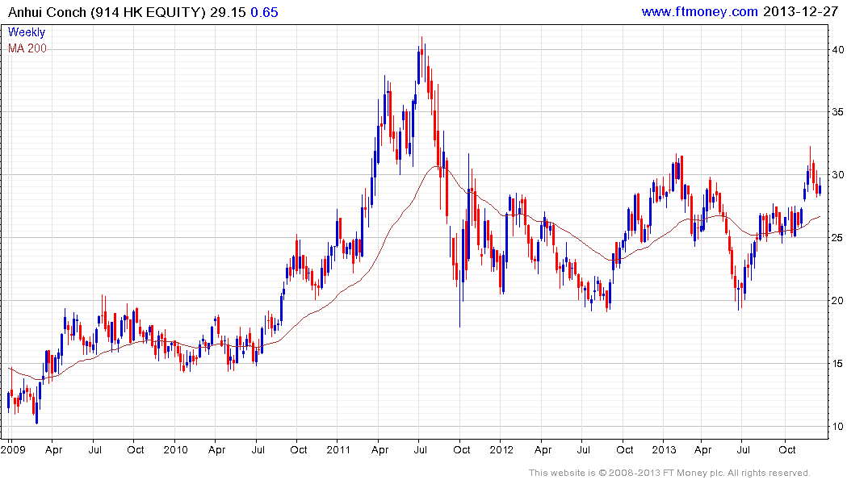Image resolution: width=868 pixels, height=484 pixels.
Task: Click the last price value 29.15
Action: point(228,12)
